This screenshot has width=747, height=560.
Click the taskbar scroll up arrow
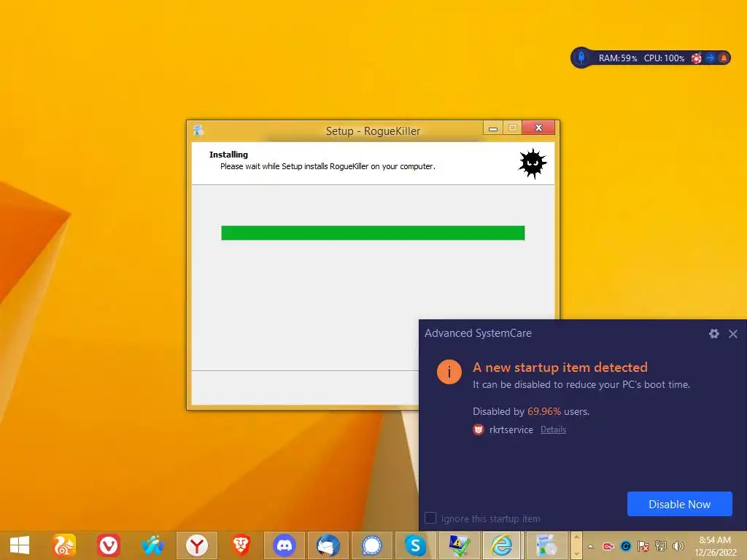[576, 538]
